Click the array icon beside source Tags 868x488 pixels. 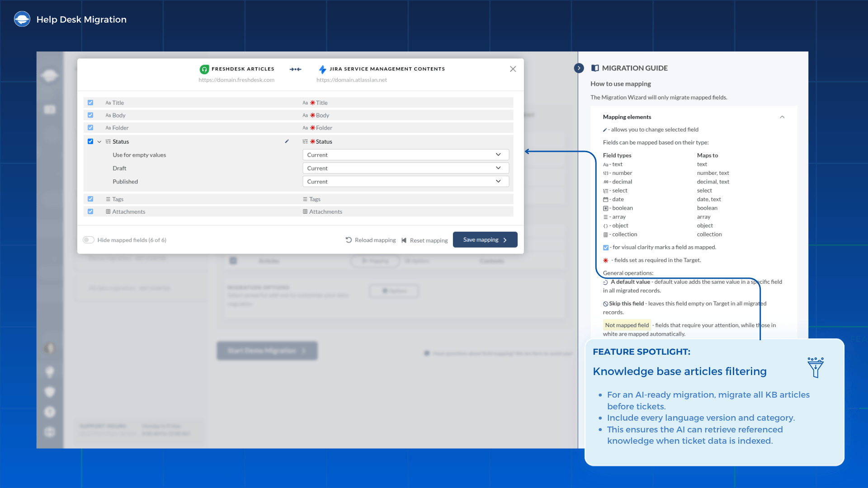[x=108, y=199]
